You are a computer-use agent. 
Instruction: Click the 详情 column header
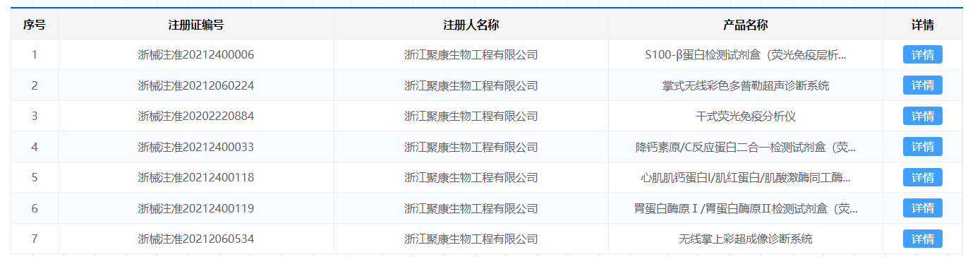[922, 25]
